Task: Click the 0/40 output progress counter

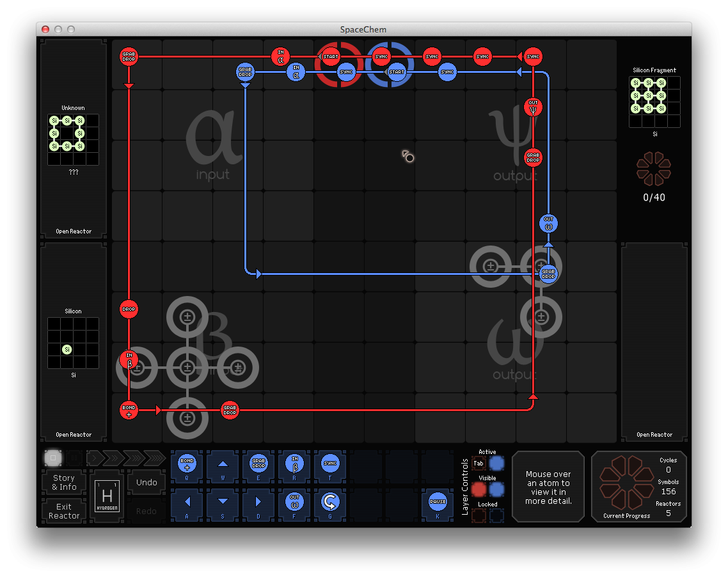Action: 654,198
